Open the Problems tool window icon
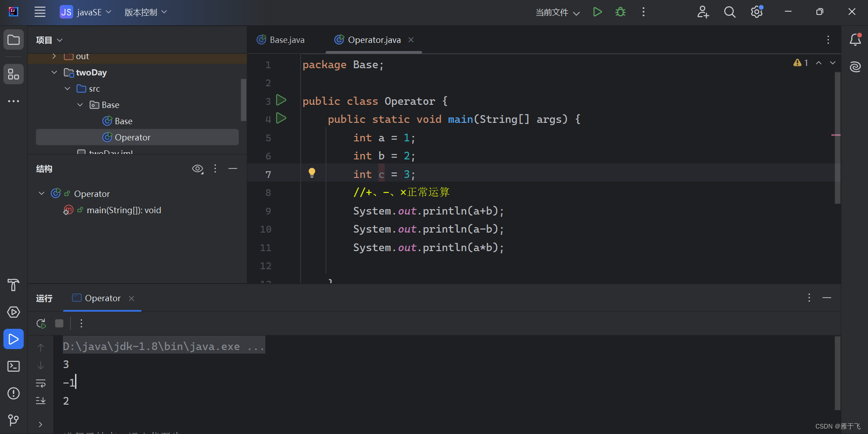 click(14, 393)
